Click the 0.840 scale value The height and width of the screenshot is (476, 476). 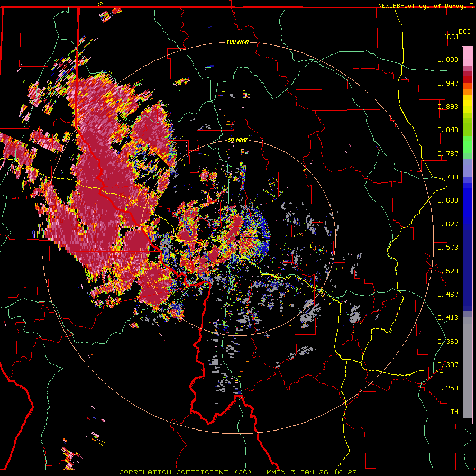pos(448,130)
